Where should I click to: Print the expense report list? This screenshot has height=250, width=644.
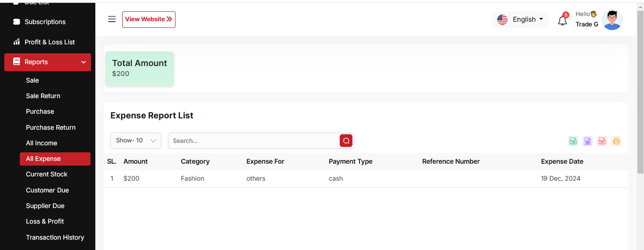(616, 141)
